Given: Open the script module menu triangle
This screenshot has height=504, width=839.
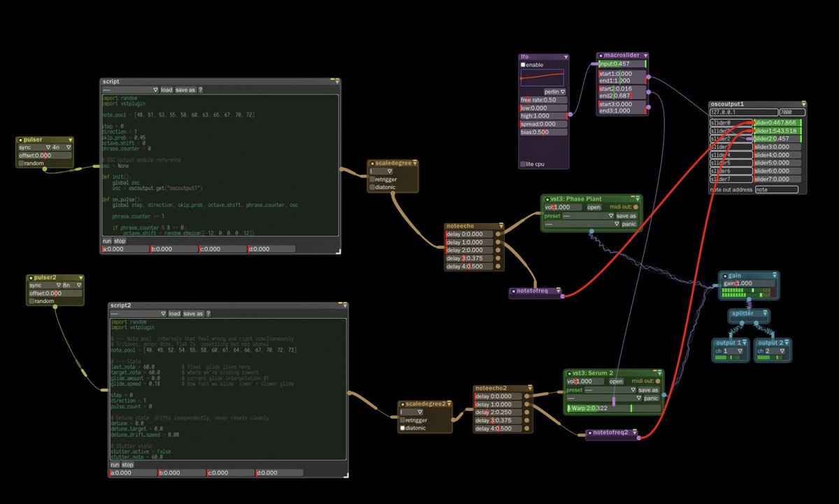Looking at the screenshot, I should (x=337, y=82).
